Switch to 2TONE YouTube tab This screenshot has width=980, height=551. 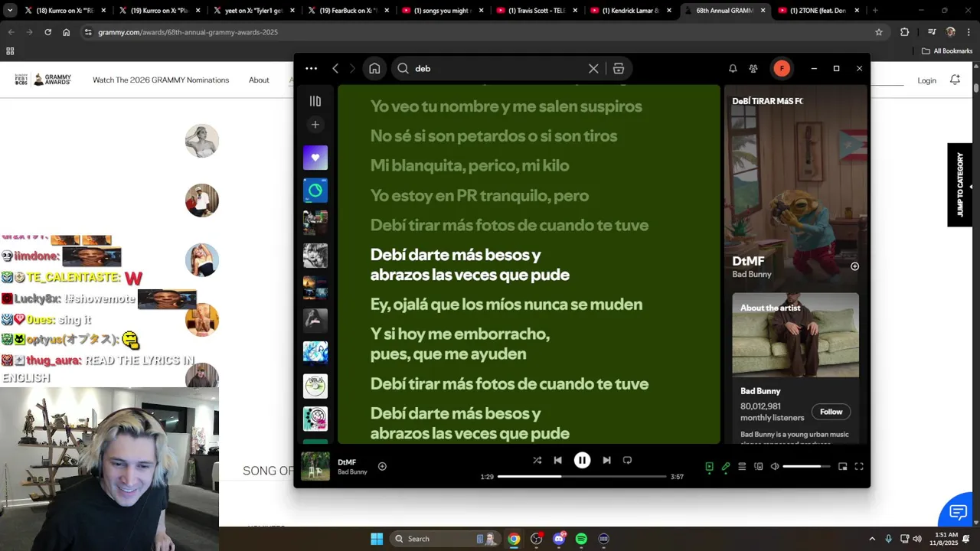tap(818, 11)
